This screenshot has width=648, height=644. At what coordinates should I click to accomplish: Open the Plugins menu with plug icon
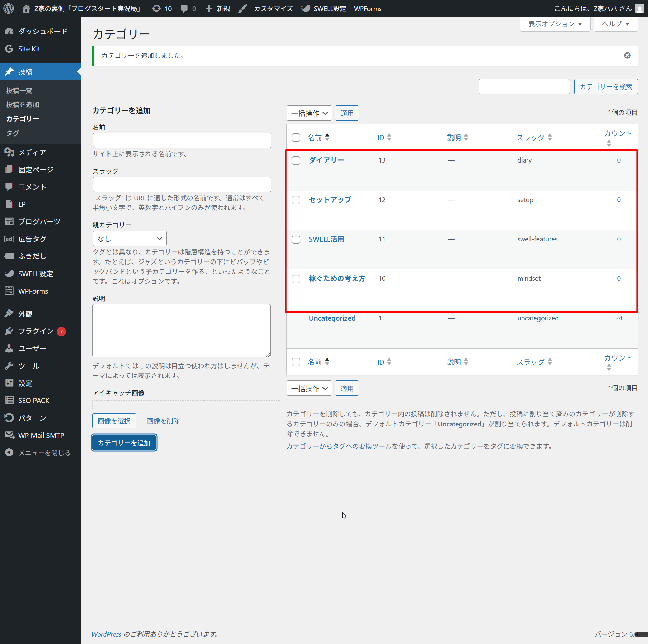pos(35,331)
